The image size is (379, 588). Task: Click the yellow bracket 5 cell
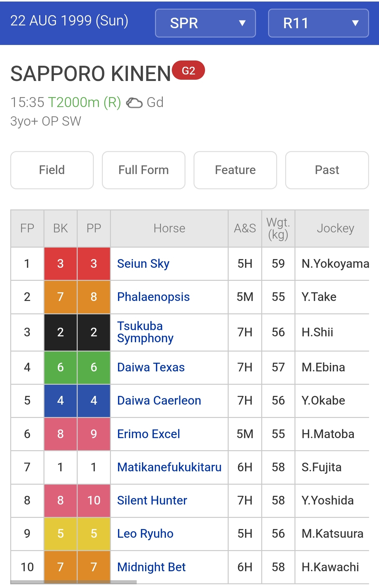[x=61, y=534]
